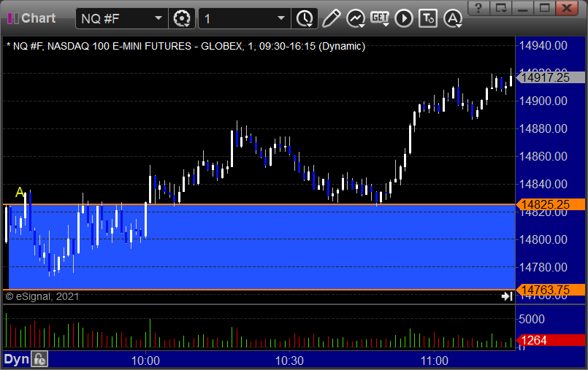This screenshot has height=370, width=588.
Task: Click the alerts A circular icon
Action: [x=453, y=18]
